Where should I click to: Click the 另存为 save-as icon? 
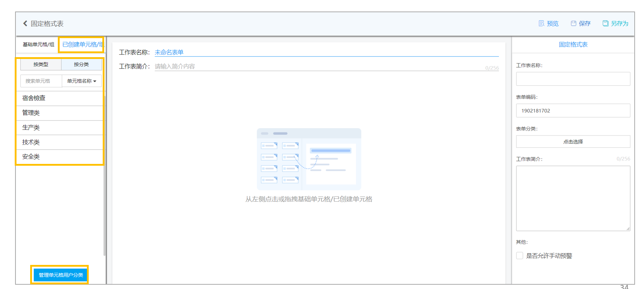(x=606, y=23)
